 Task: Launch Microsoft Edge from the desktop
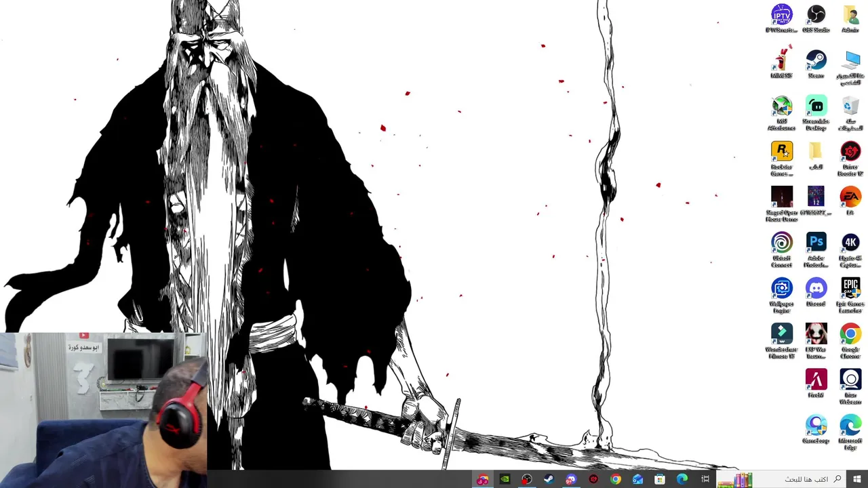(850, 432)
